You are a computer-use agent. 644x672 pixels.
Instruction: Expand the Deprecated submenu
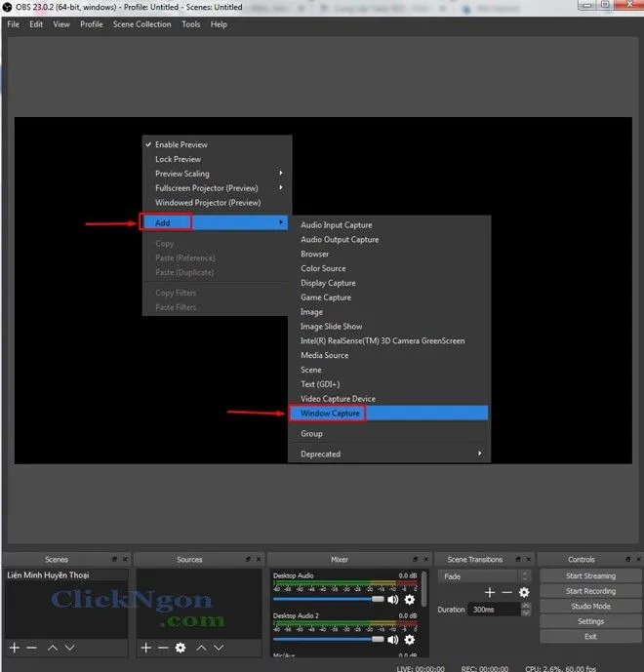(x=389, y=454)
